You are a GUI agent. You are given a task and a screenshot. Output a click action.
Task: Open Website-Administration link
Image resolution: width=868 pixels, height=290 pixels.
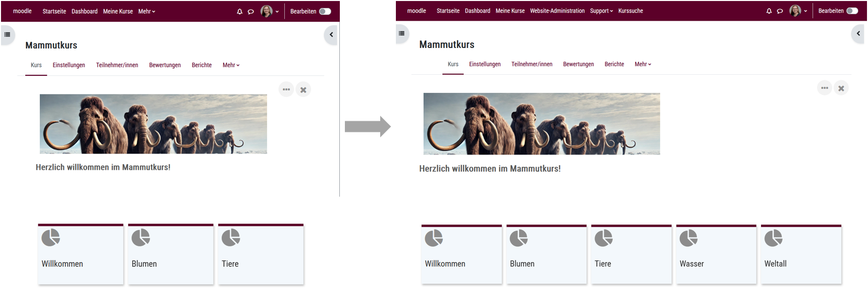pyautogui.click(x=557, y=11)
